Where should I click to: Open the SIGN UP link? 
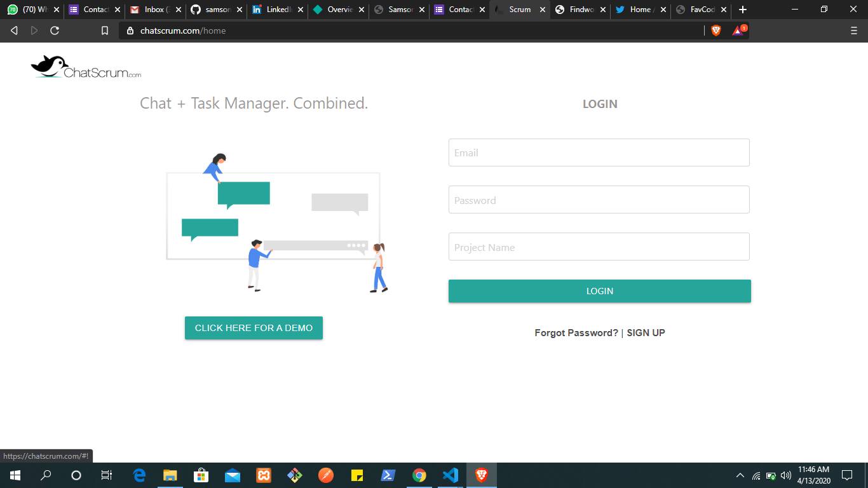pyautogui.click(x=646, y=333)
